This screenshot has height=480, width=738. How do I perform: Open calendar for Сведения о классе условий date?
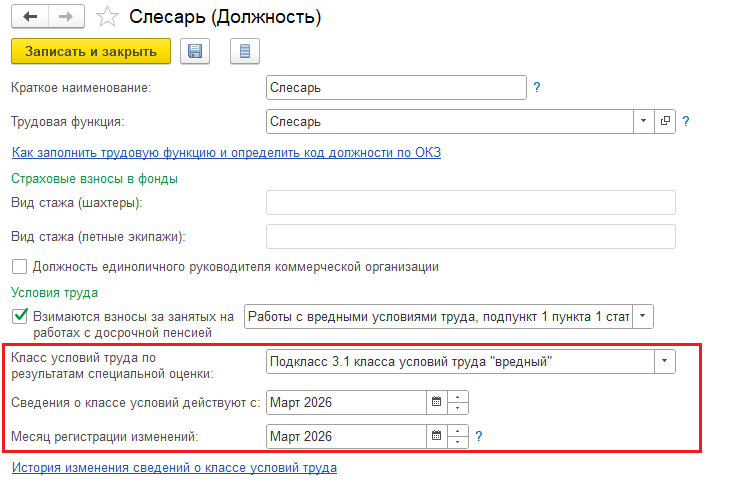435,403
